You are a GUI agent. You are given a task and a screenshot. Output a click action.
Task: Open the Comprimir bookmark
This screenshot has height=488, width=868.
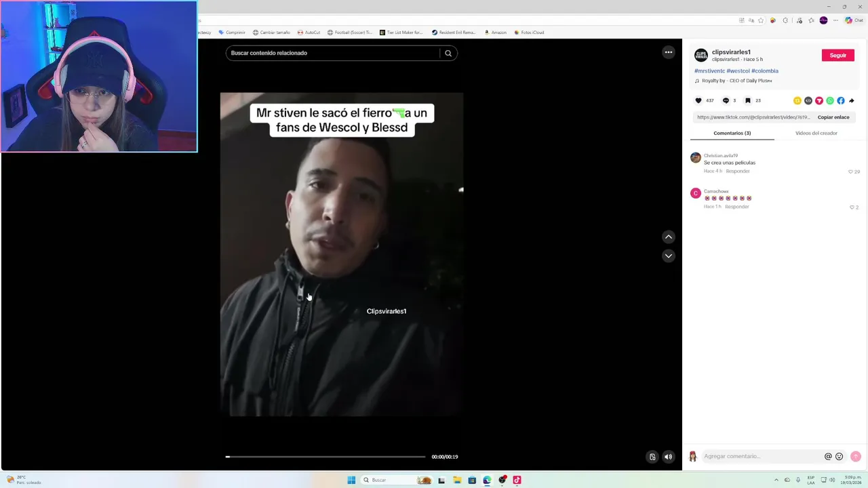[232, 33]
